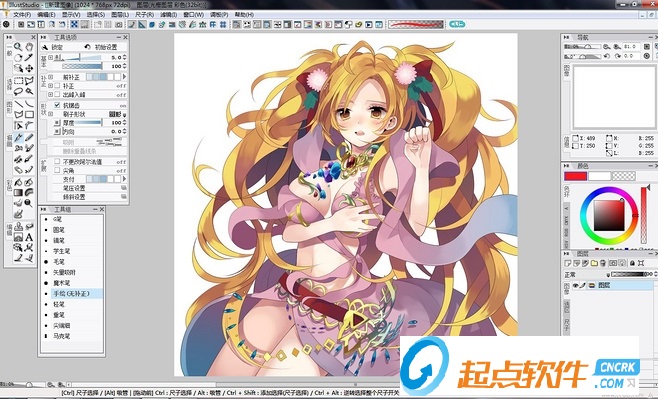This screenshot has height=399, width=658.
Task: Select the straight Line tool
Action: pos(18,104)
